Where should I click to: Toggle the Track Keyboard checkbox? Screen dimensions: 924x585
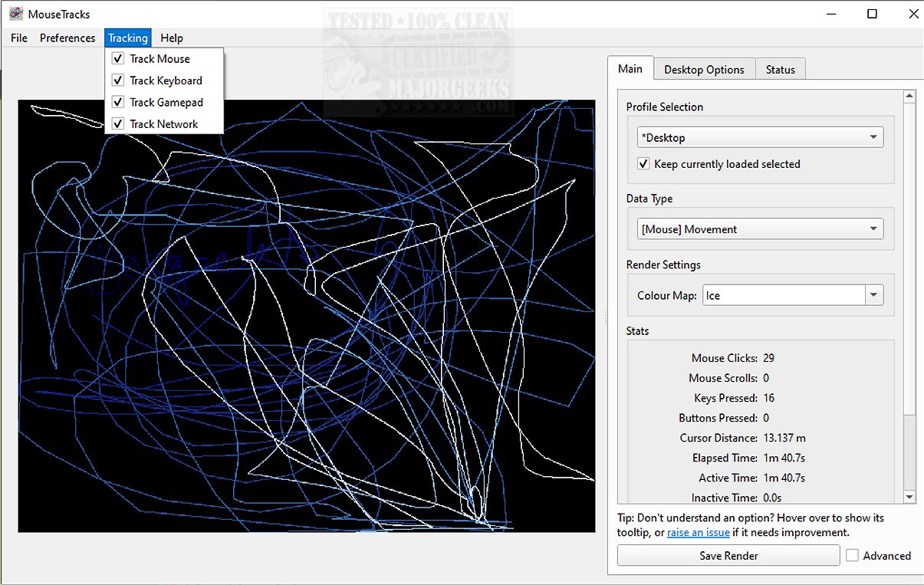(x=118, y=81)
